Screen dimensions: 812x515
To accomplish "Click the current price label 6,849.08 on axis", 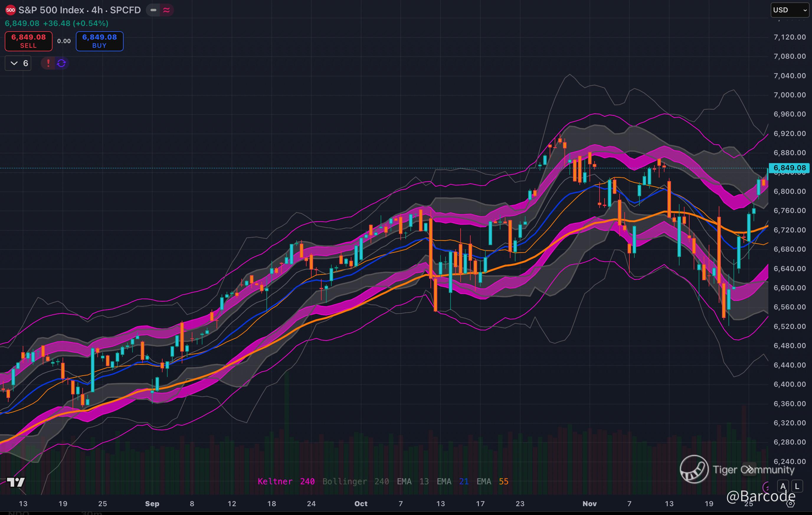I will (789, 168).
